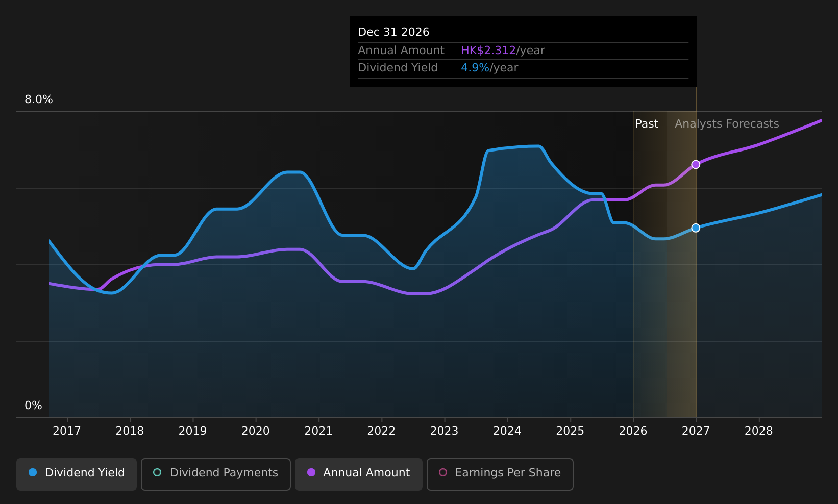Toggle the Dividend Yield legend series
838x504 pixels.
point(77,474)
